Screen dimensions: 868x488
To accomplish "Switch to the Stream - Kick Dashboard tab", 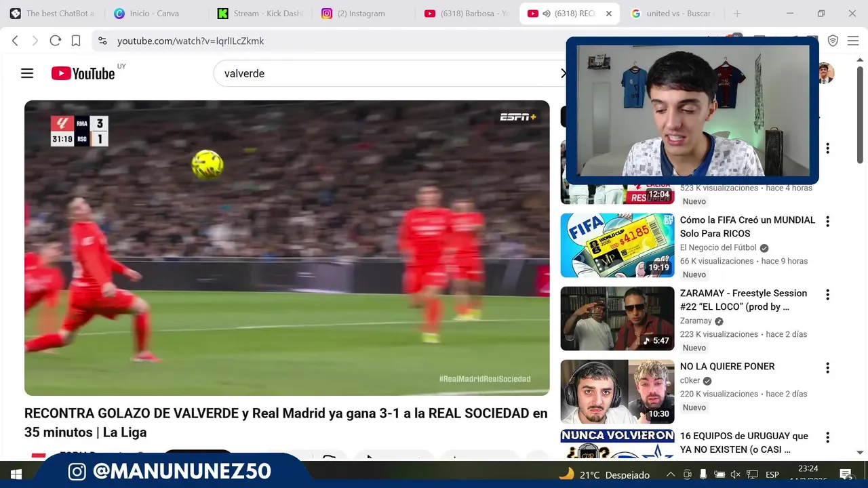I will (260, 14).
